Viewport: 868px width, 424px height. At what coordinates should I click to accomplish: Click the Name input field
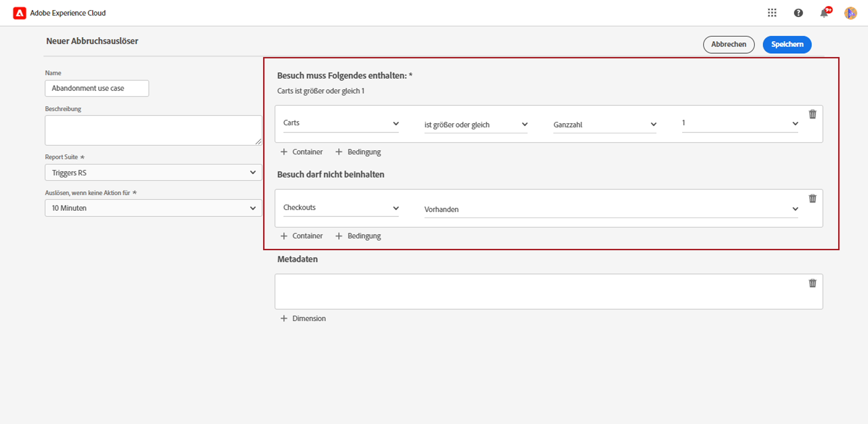(x=97, y=88)
